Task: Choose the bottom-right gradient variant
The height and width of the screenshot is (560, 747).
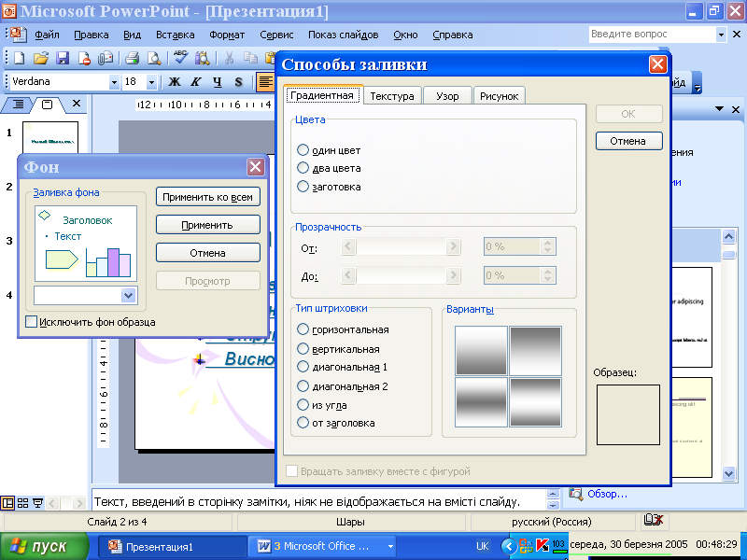Action: (x=535, y=401)
